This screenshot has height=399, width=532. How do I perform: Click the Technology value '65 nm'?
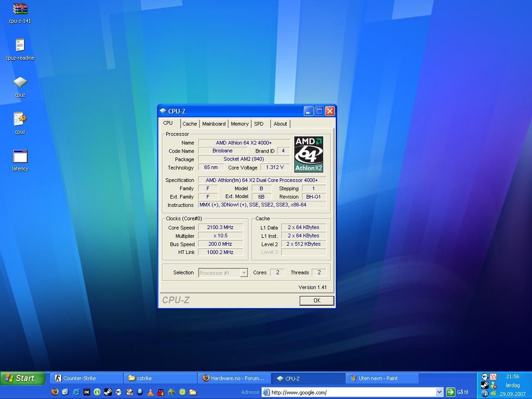pyautogui.click(x=211, y=167)
